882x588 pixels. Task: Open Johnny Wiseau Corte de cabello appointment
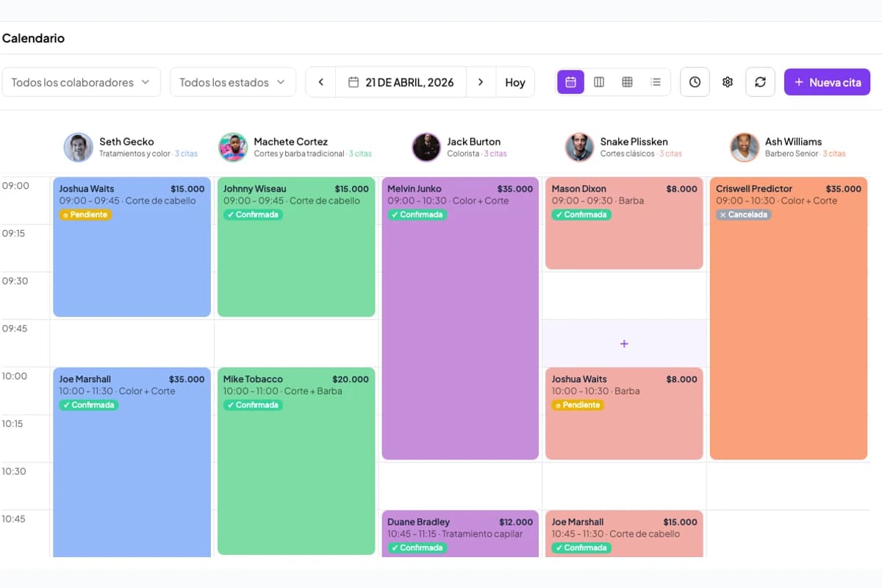coord(296,247)
